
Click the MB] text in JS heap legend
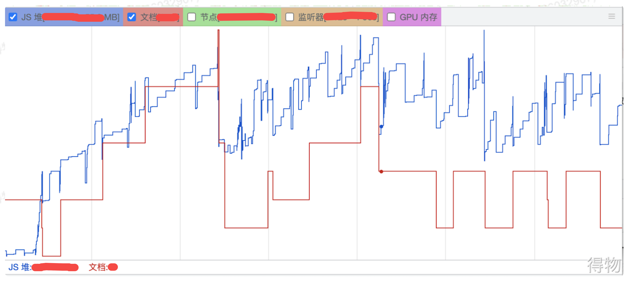[112, 17]
